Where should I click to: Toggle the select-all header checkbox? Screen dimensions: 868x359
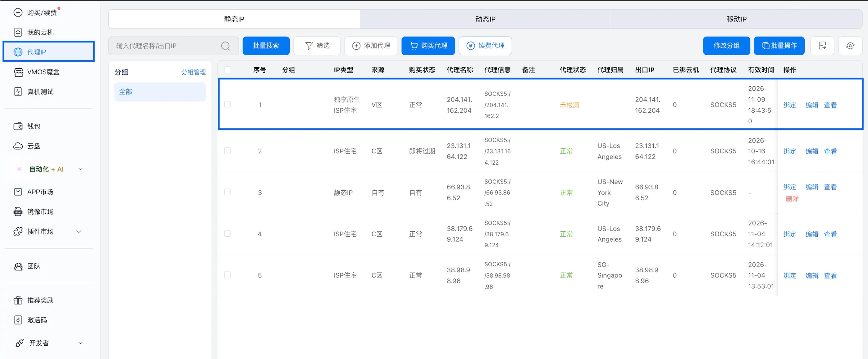pos(228,70)
